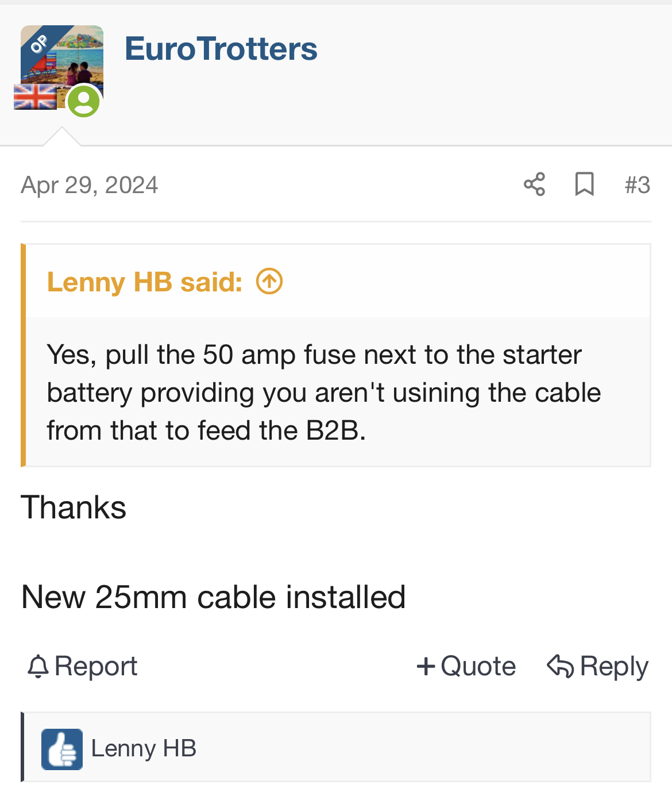Screen dimensions: 672x796
Task: Click the Report button
Action: (83, 667)
